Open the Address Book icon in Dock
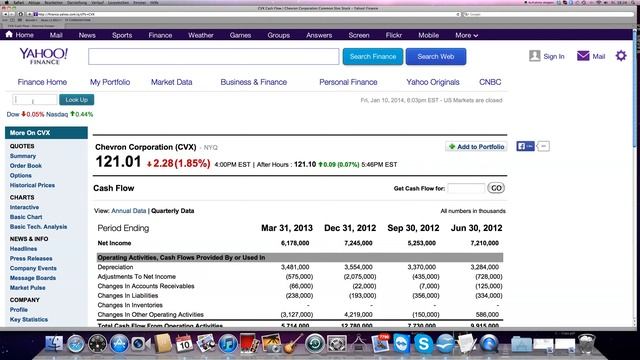The image size is (640, 360). coord(162,343)
